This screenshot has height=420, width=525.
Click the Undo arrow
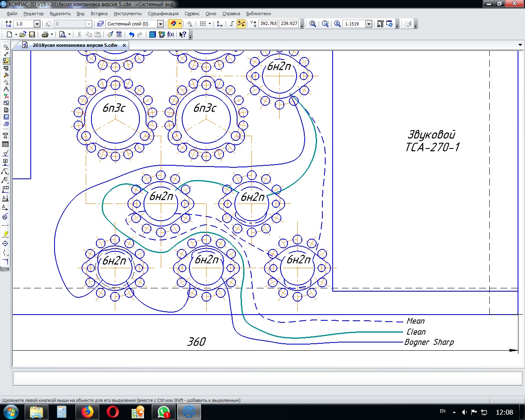(x=131, y=34)
